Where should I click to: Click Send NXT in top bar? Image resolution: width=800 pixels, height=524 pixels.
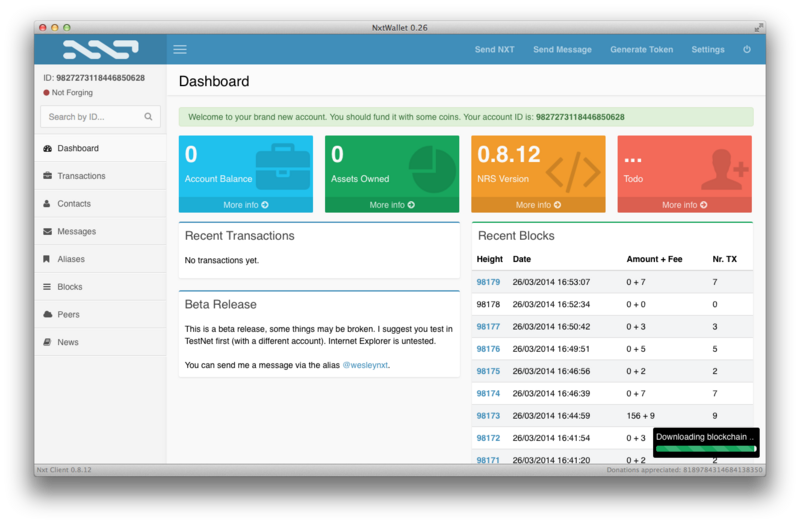(494, 49)
